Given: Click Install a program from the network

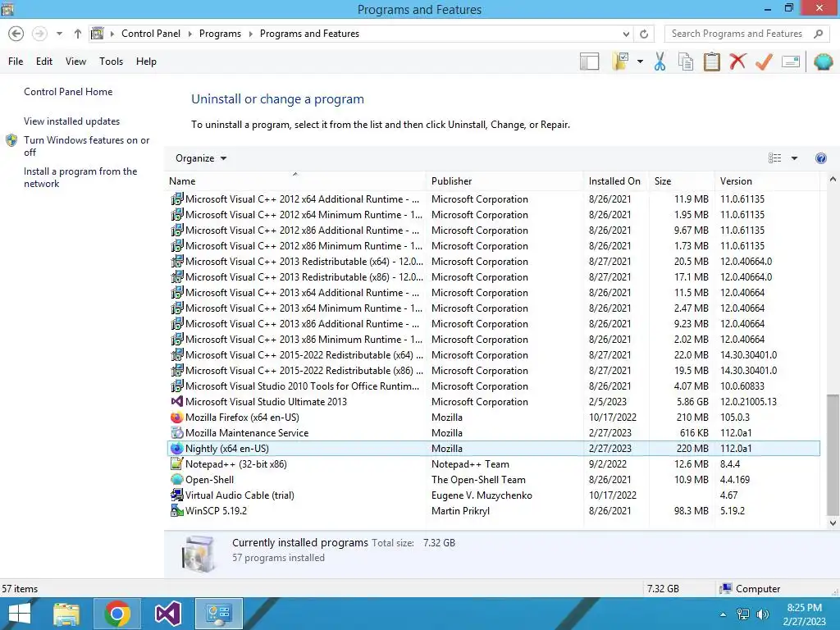Looking at the screenshot, I should point(80,177).
